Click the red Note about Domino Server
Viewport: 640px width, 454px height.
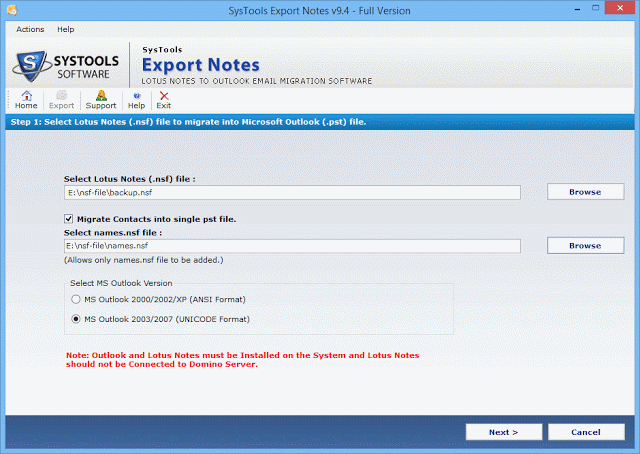[x=242, y=360]
